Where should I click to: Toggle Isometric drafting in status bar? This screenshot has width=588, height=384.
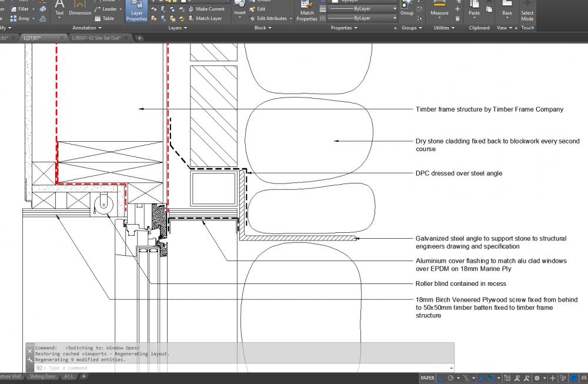coord(466,378)
